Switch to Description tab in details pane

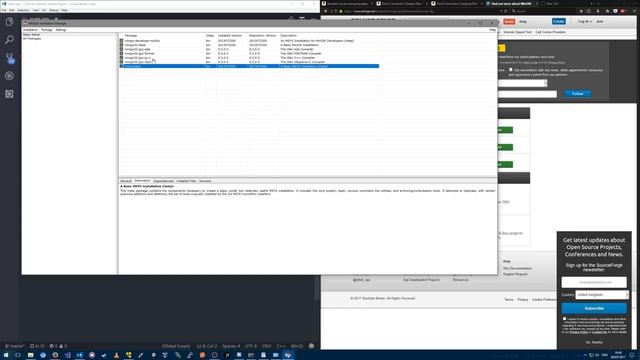coord(142,181)
